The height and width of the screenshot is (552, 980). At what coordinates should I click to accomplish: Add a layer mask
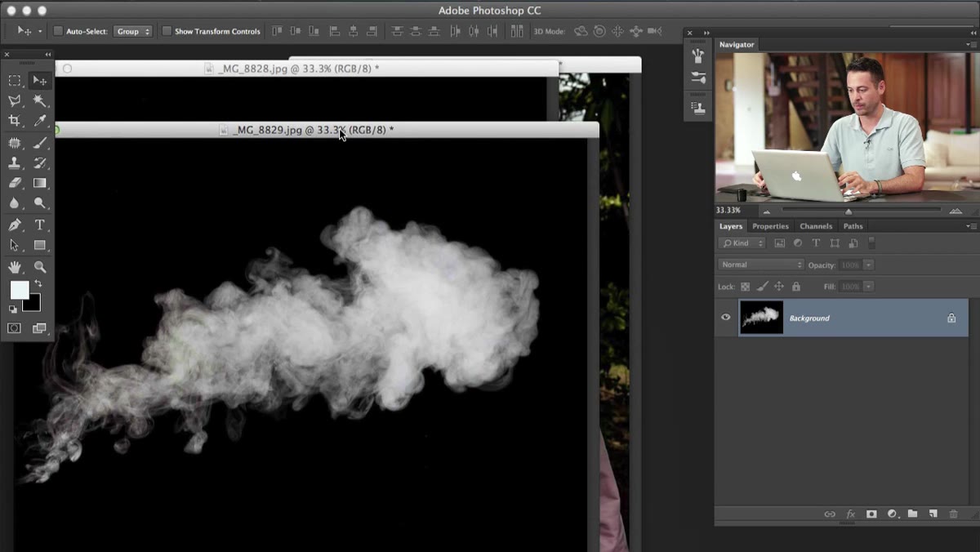tap(871, 514)
